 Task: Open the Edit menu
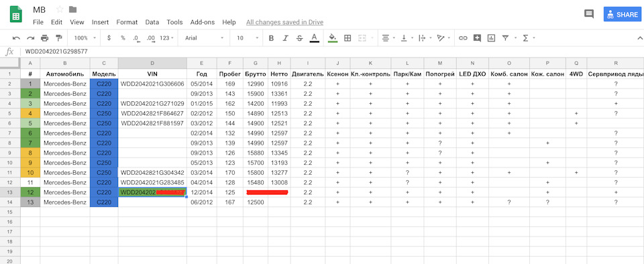56,22
